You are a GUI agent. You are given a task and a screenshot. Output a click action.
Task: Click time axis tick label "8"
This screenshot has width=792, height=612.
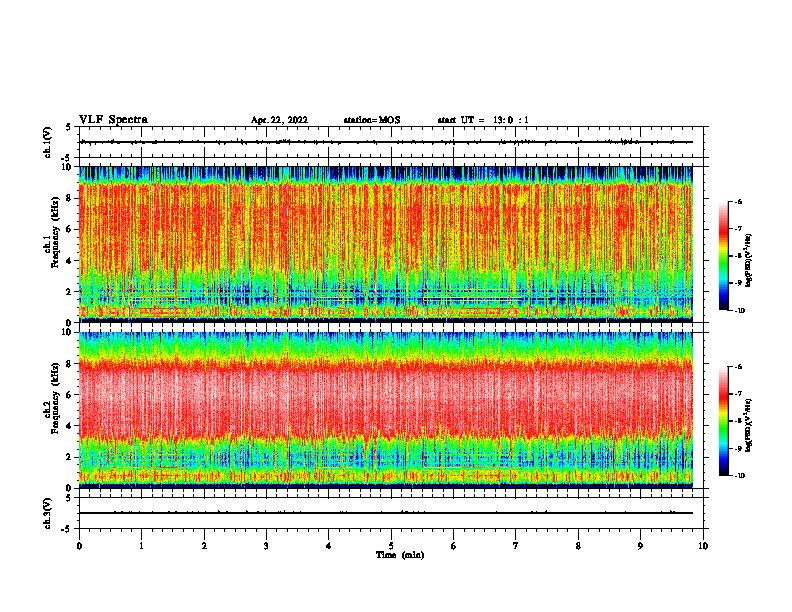point(578,546)
